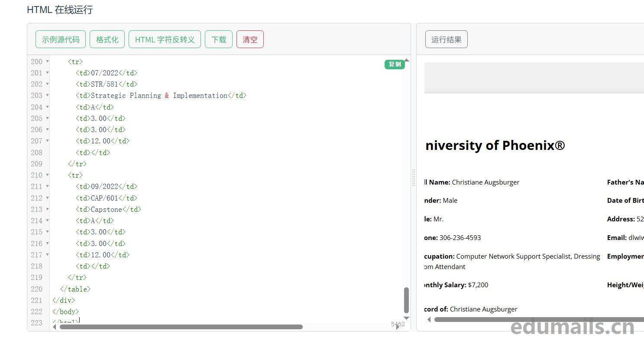
Task: Click the editor vertical scrollbar thumb
Action: click(406, 300)
